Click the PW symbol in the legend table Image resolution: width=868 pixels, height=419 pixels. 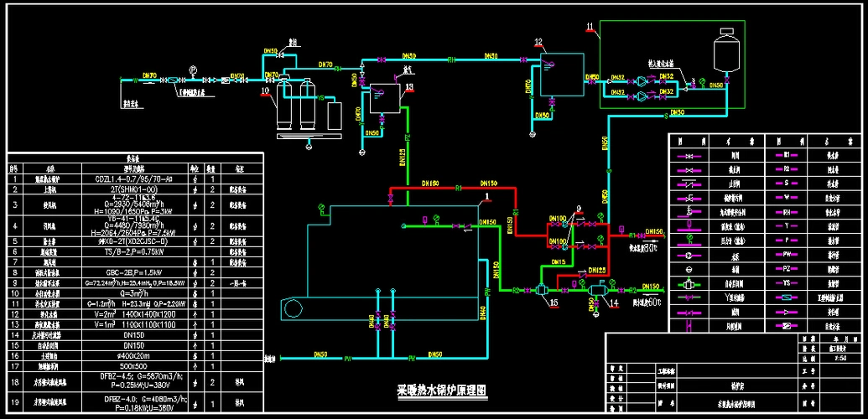tap(786, 254)
